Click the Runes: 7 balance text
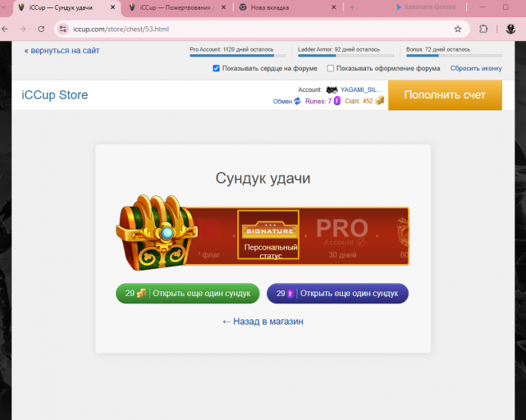Image resolution: width=526 pixels, height=420 pixels. coord(318,101)
